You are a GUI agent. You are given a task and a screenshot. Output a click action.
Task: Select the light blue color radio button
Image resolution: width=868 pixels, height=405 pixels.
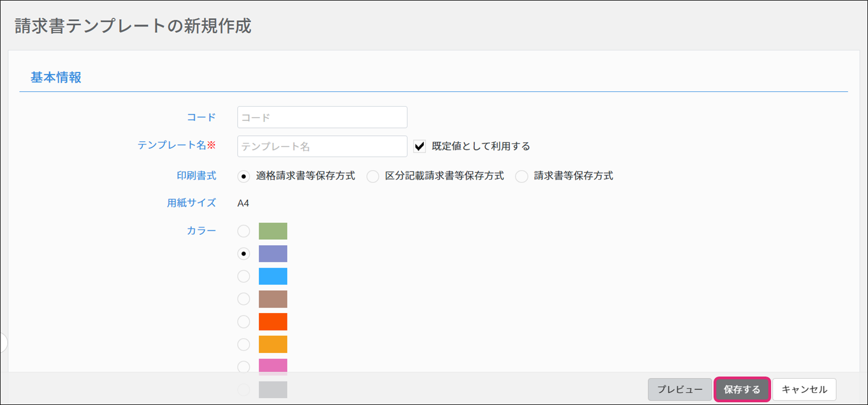244,276
